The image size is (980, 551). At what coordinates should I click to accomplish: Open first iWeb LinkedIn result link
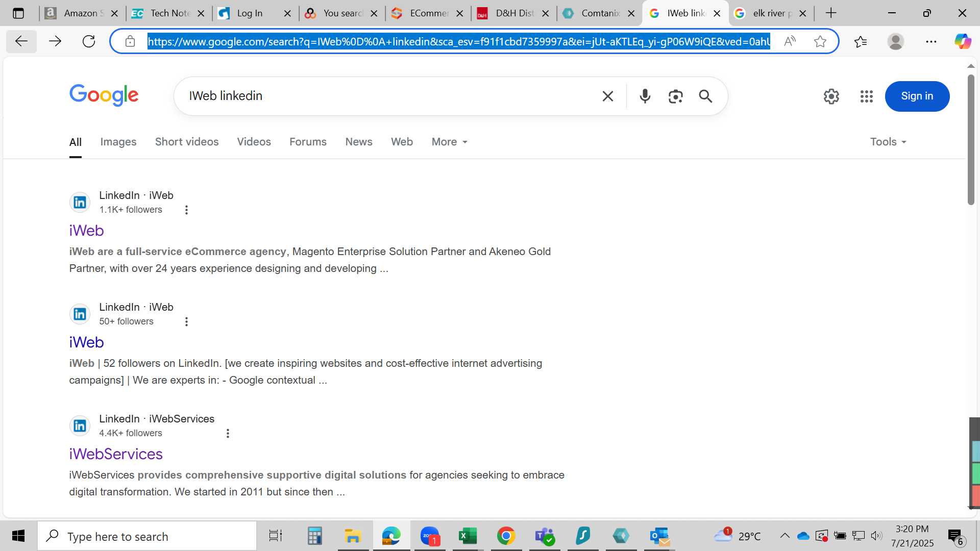coord(86,231)
